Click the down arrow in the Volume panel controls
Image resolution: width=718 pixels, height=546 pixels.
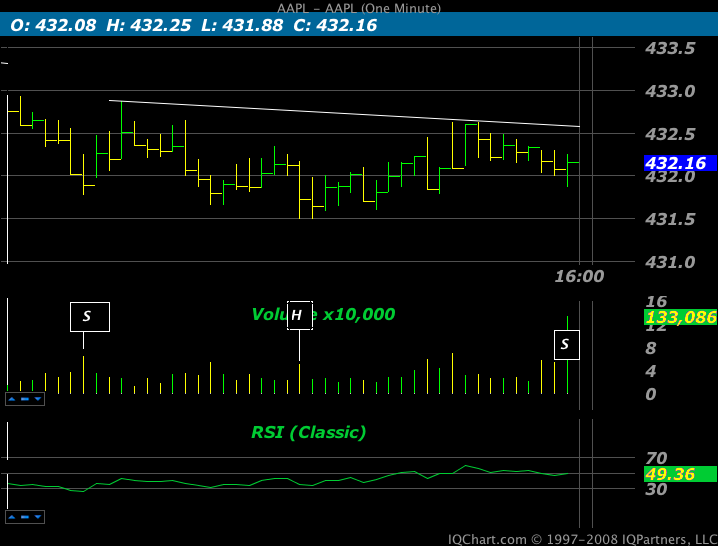[38, 399]
